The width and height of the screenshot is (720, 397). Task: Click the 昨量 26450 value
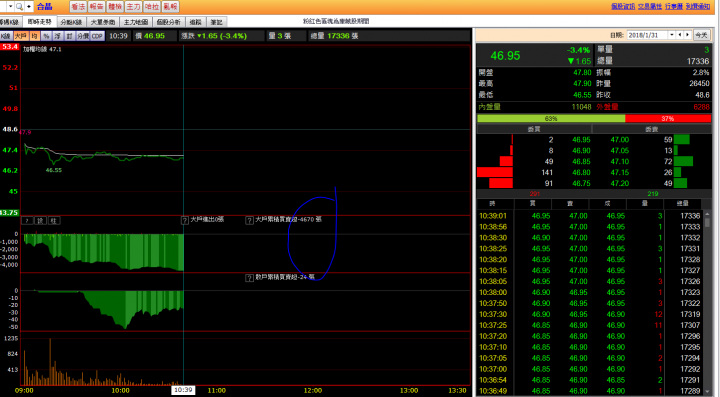pos(699,84)
